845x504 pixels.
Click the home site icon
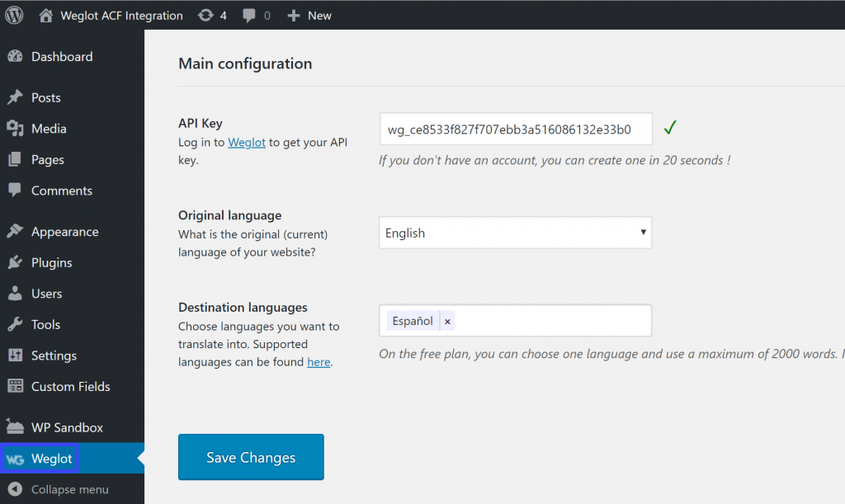[46, 16]
